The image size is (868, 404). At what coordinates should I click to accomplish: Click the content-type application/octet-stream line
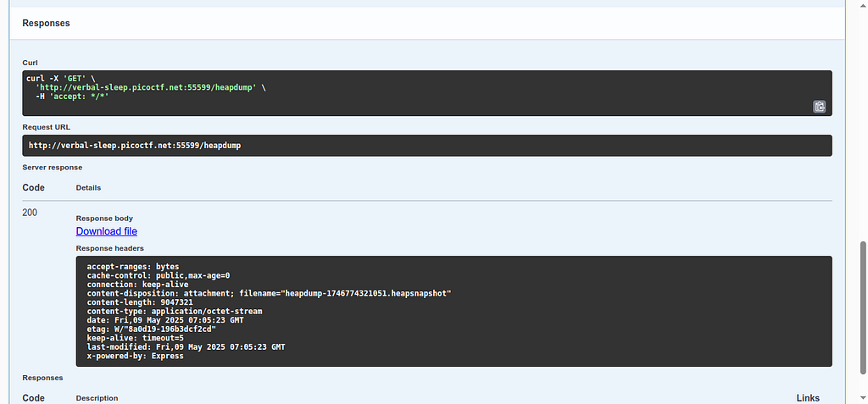pyautogui.click(x=174, y=311)
